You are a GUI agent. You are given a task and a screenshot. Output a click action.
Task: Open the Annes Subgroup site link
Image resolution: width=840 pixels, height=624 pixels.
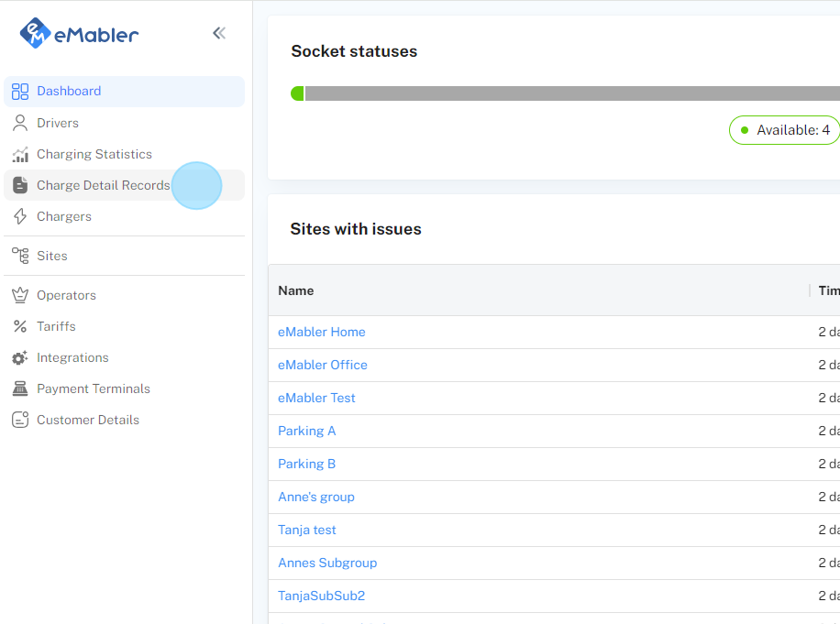pyautogui.click(x=327, y=563)
